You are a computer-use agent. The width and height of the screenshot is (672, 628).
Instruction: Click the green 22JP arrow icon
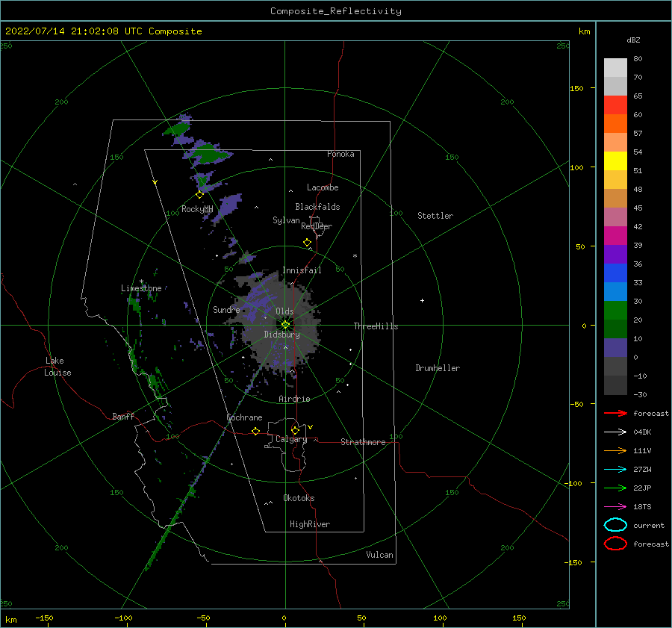pos(615,488)
